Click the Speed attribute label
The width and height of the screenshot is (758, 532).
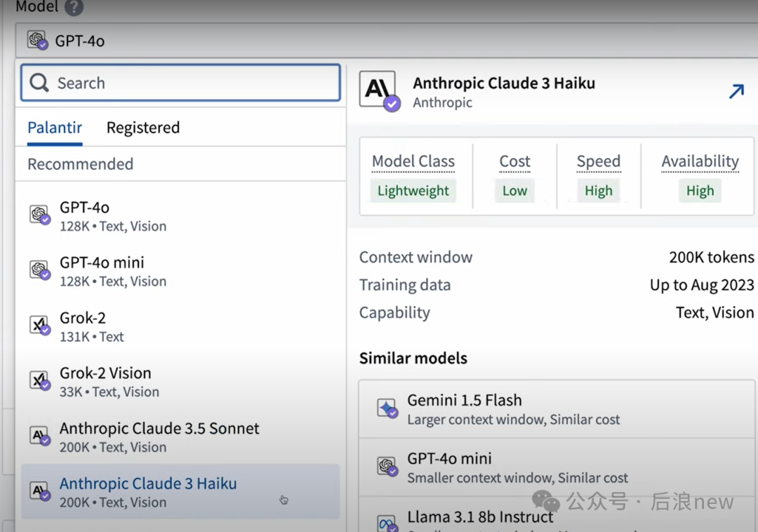coord(598,161)
